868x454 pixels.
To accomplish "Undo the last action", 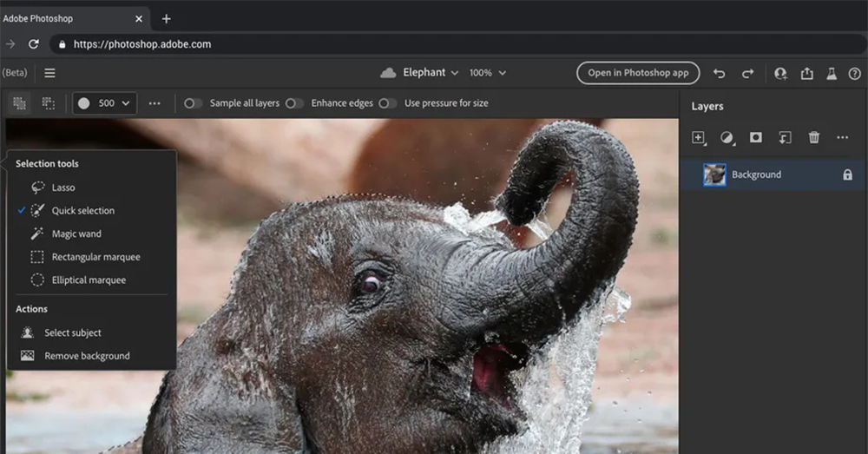I will coord(719,74).
